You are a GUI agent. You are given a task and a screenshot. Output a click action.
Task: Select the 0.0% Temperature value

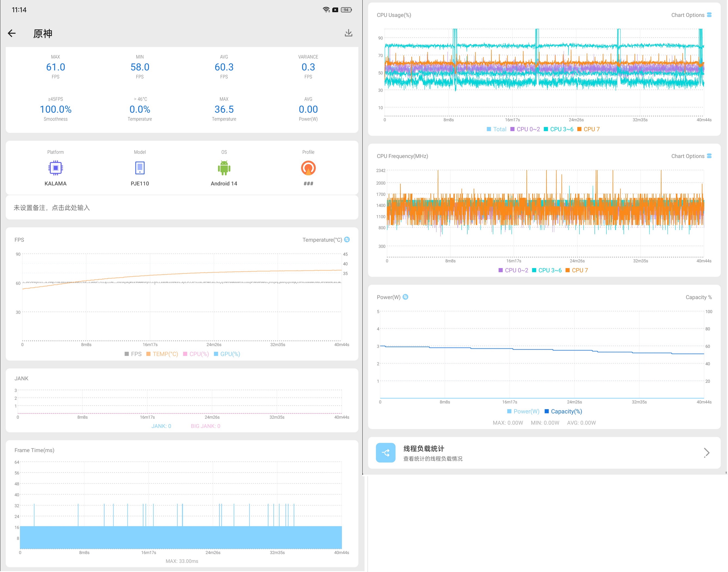click(140, 109)
